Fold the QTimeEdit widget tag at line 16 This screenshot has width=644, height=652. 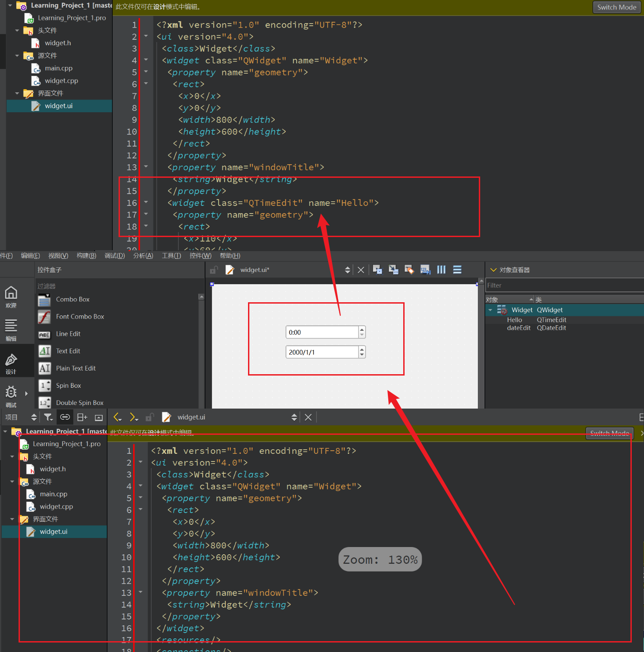pyautogui.click(x=146, y=202)
